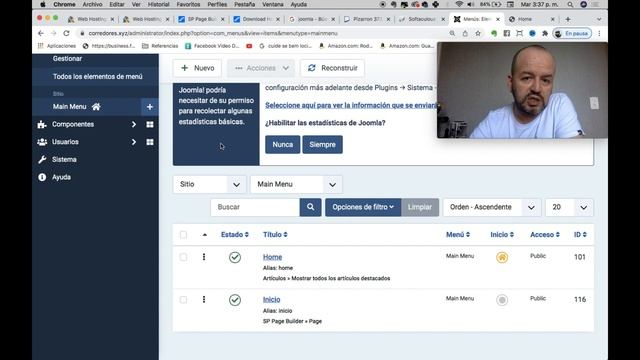Viewport: 640px width, 360px height.
Task: Click the address bar URL
Action: [213, 33]
